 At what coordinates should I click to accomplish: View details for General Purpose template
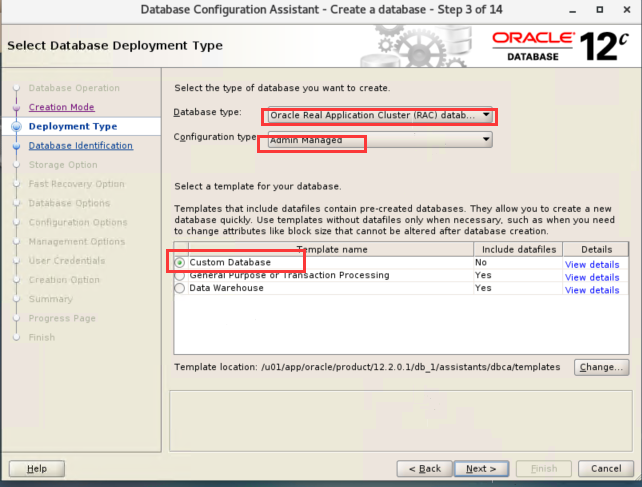coord(592,277)
